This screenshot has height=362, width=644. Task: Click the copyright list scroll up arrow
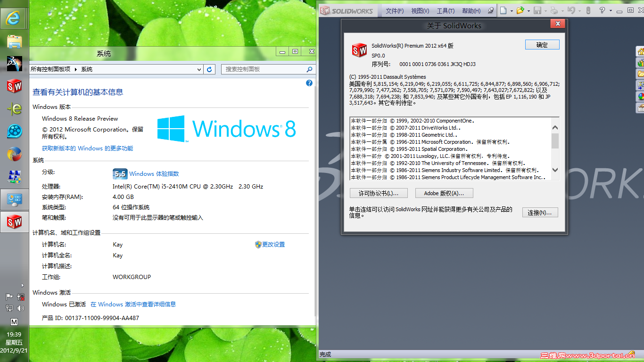(x=555, y=127)
